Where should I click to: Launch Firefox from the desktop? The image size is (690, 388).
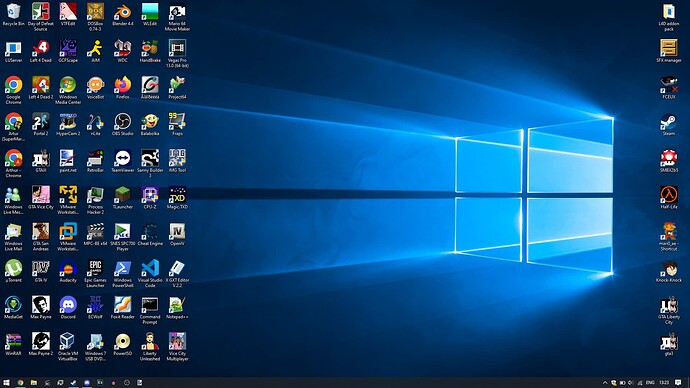(x=123, y=88)
